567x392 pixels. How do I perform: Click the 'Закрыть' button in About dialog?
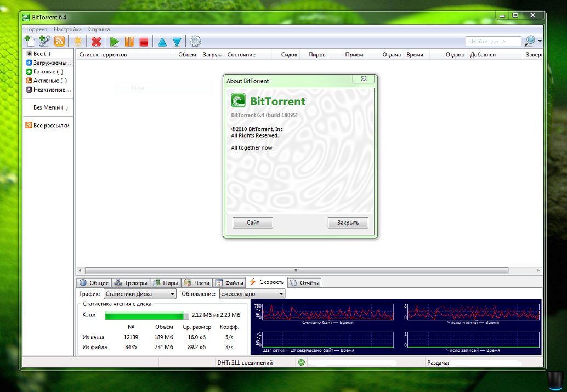[348, 223]
